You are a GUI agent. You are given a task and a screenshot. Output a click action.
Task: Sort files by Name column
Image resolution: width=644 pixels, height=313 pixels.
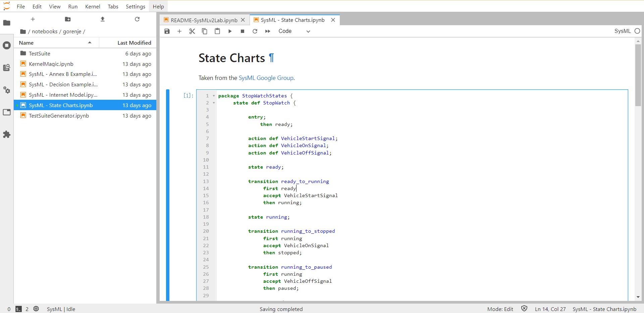pyautogui.click(x=56, y=43)
